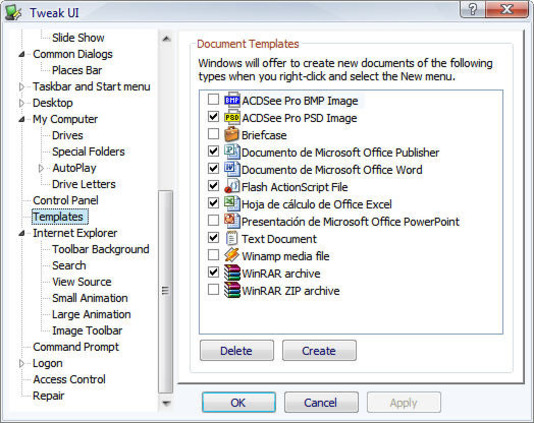This screenshot has width=534, height=423.
Task: Expand the Logon tree node
Action: click(x=21, y=363)
